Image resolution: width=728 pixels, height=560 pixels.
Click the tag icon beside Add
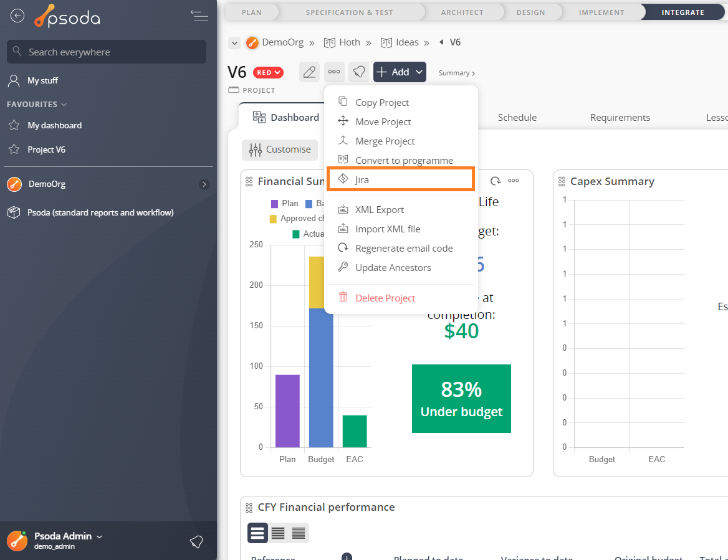click(x=358, y=72)
